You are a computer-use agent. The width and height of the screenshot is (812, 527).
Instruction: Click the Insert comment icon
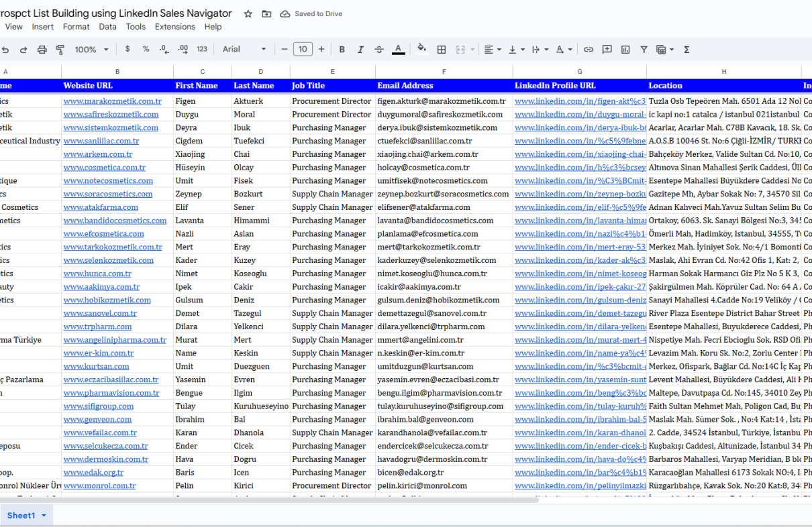pos(607,50)
